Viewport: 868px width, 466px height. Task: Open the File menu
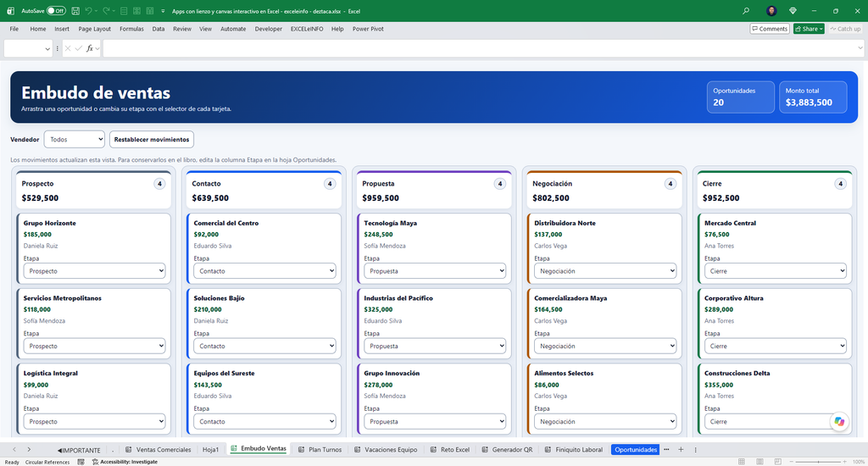point(14,29)
